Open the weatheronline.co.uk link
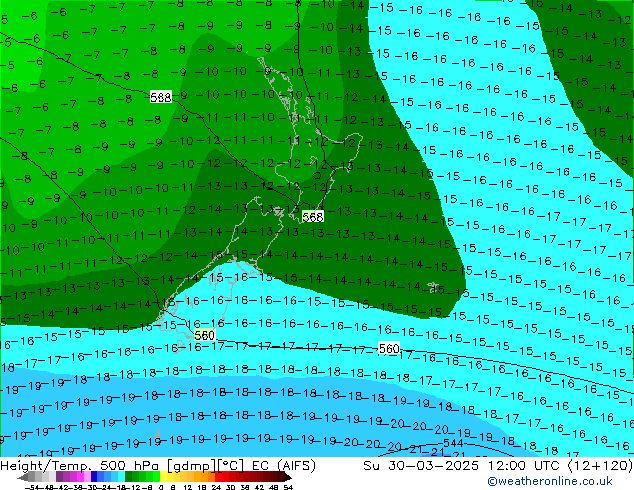 pos(550,481)
